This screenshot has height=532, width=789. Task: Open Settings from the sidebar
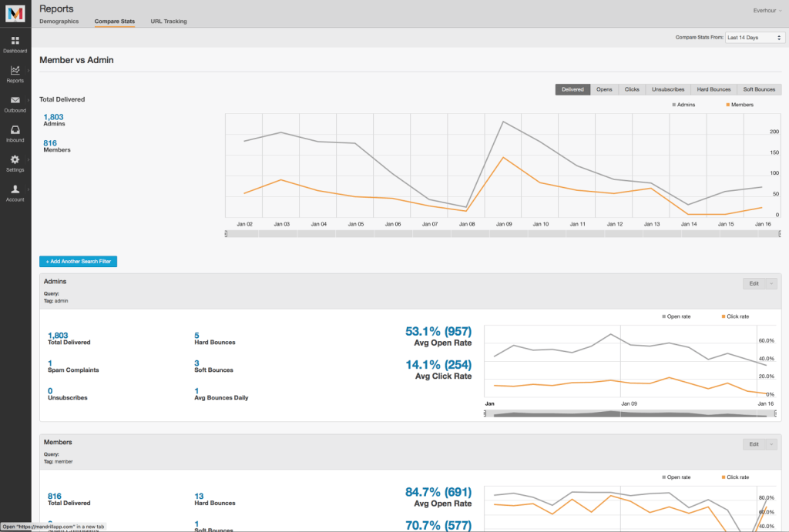point(15,163)
